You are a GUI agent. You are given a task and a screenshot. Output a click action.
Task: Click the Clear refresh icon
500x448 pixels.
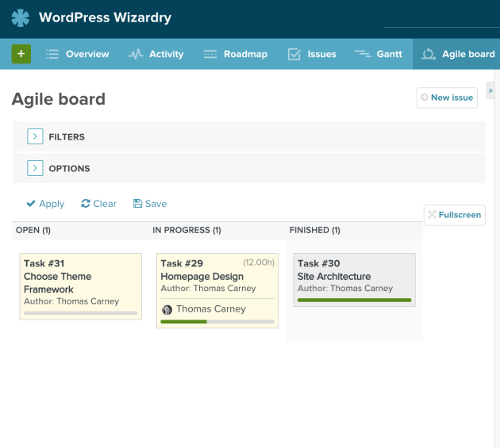(86, 203)
